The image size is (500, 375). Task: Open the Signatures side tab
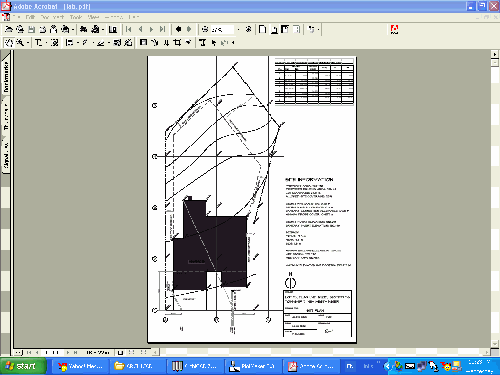tap(6, 155)
